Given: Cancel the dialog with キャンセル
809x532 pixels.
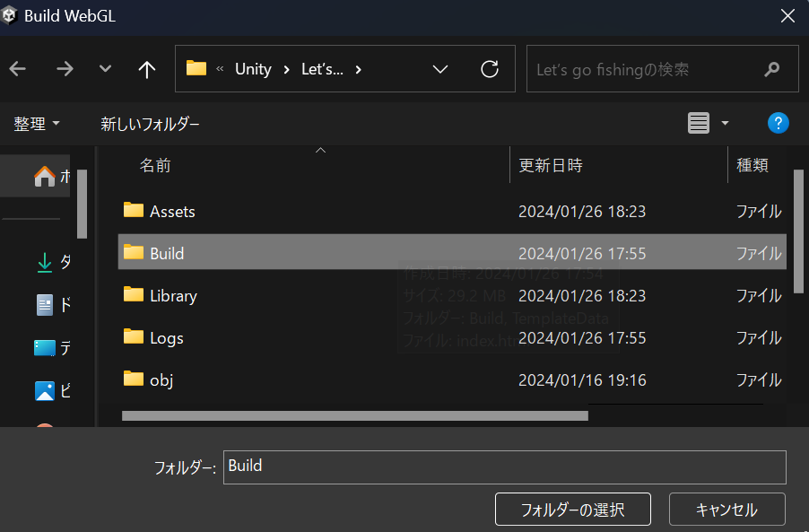Looking at the screenshot, I should pyautogui.click(x=727, y=510).
